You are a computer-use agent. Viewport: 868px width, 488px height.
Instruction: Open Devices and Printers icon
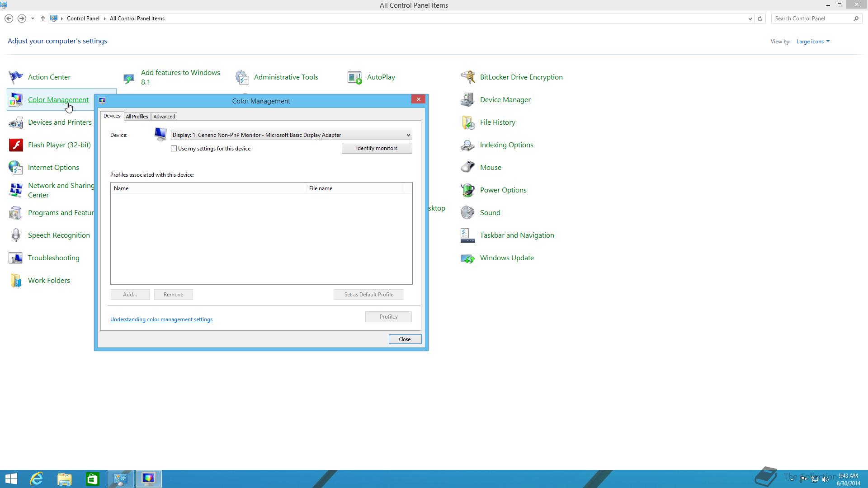tap(16, 122)
